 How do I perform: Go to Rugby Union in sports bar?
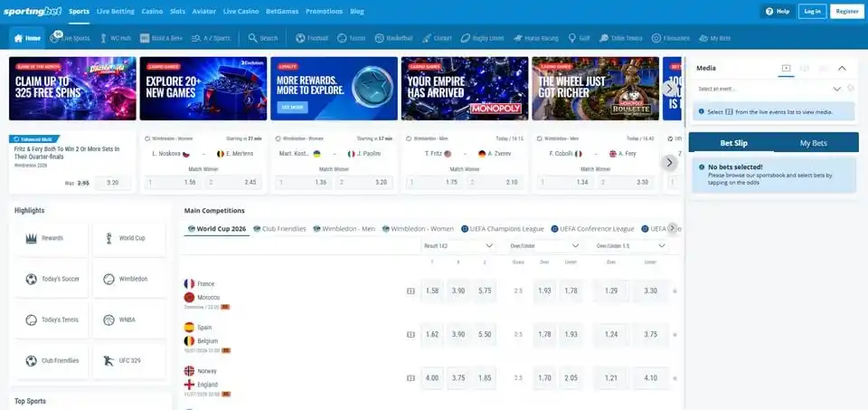click(x=482, y=38)
